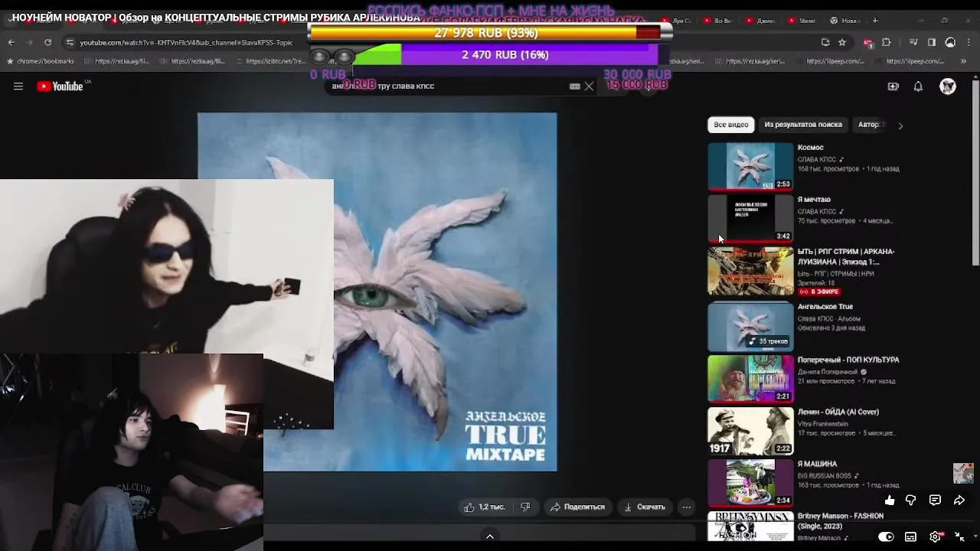This screenshot has width=980, height=551.
Task: Open the Britney Manson FASHION thumbnail
Action: point(750,527)
